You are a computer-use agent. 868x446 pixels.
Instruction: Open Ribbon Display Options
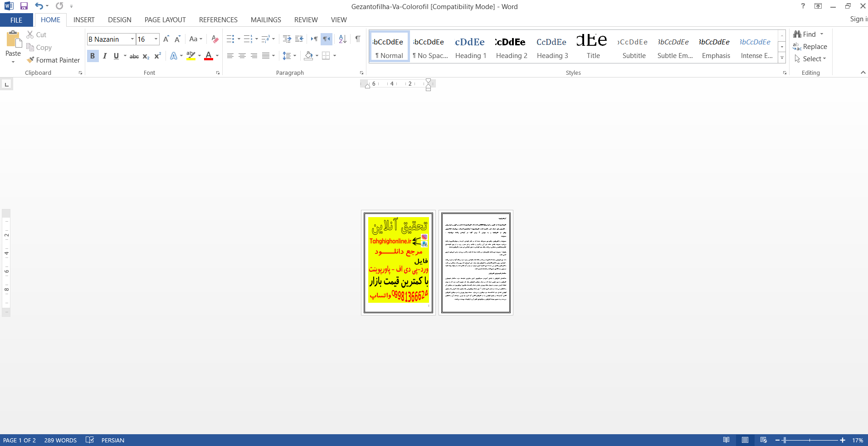818,6
